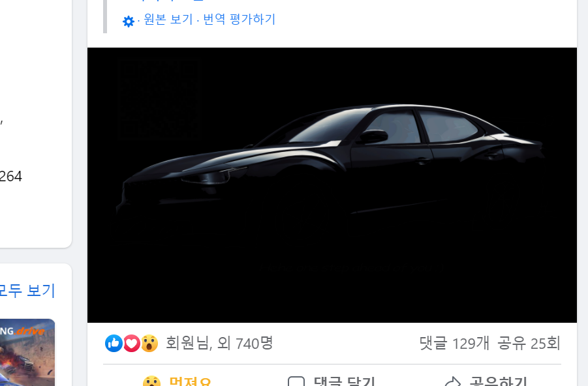588x386 pixels.
Task: Toggle the wow emoji on the 멋져요 button
Action: click(151, 381)
